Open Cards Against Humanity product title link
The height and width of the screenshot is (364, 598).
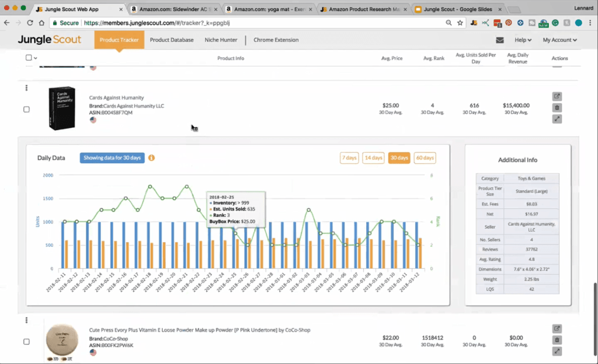[x=116, y=97]
